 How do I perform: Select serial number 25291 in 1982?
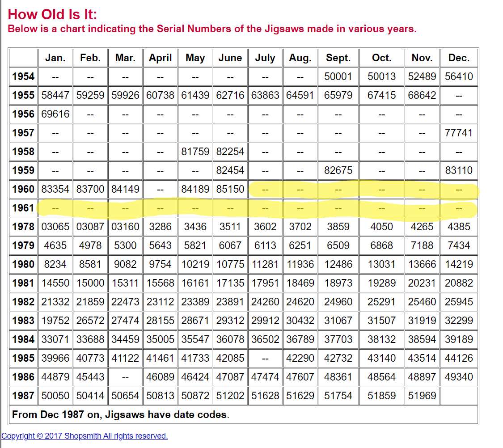click(x=381, y=302)
